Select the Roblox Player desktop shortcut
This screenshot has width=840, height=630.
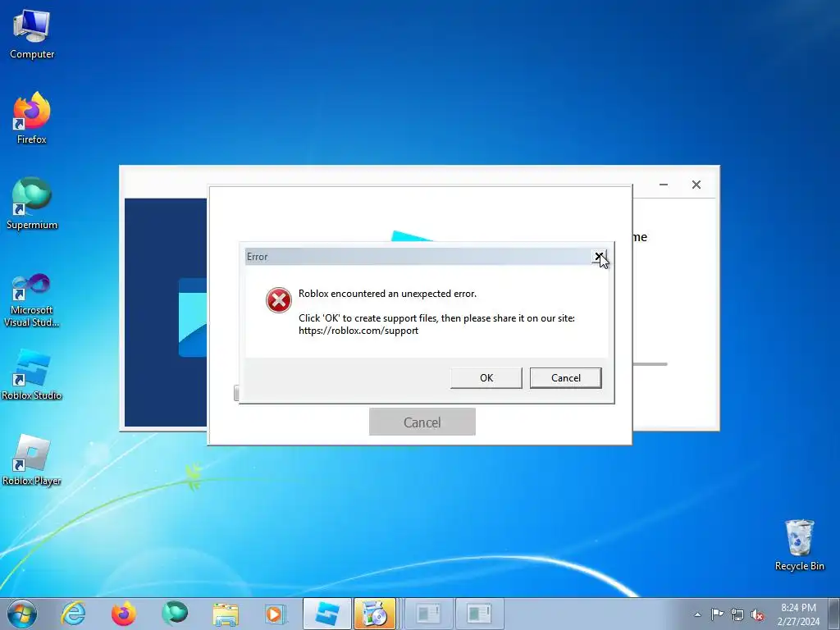(x=32, y=459)
